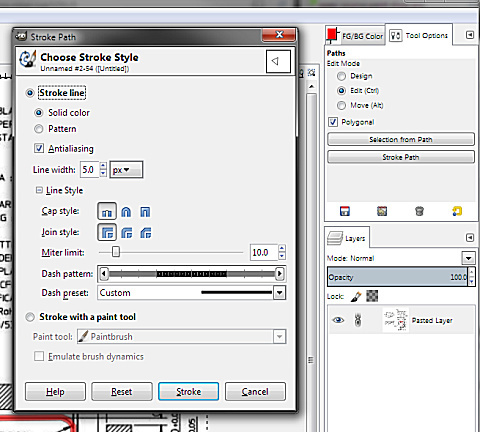Click the save tool options icon
Image resolution: width=480 pixels, height=432 pixels.
point(345,211)
